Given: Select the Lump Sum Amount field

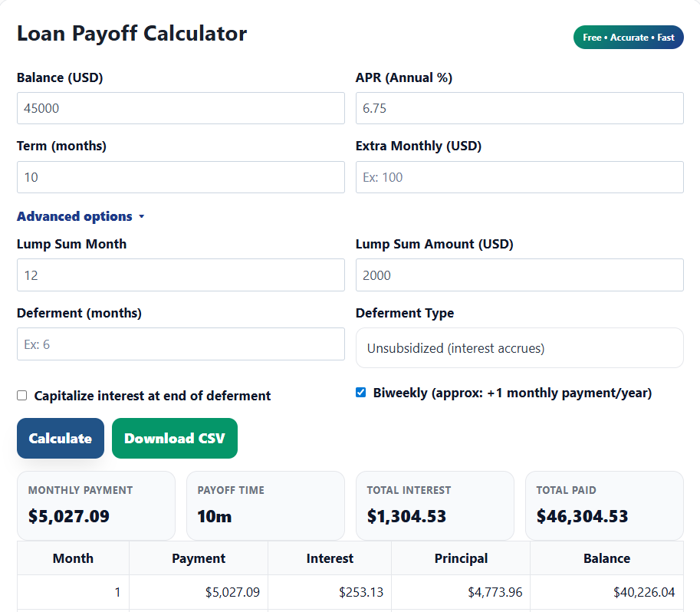Looking at the screenshot, I should tap(519, 275).
